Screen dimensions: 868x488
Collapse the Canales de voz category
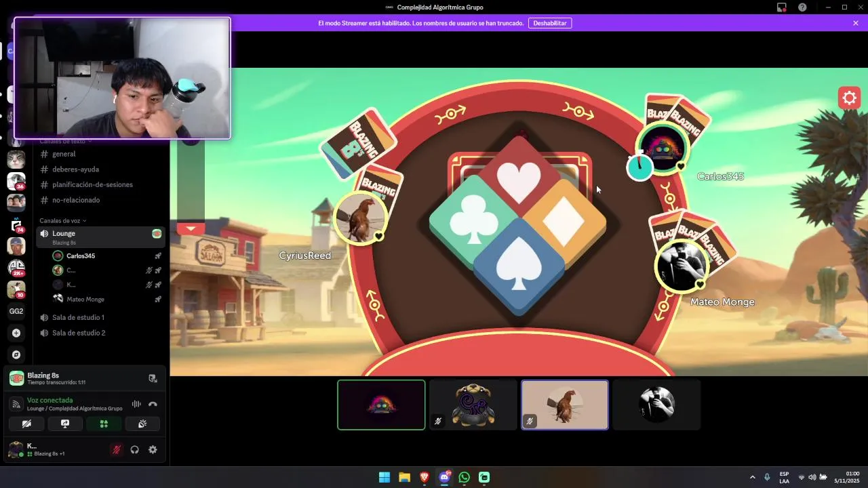pyautogui.click(x=62, y=220)
